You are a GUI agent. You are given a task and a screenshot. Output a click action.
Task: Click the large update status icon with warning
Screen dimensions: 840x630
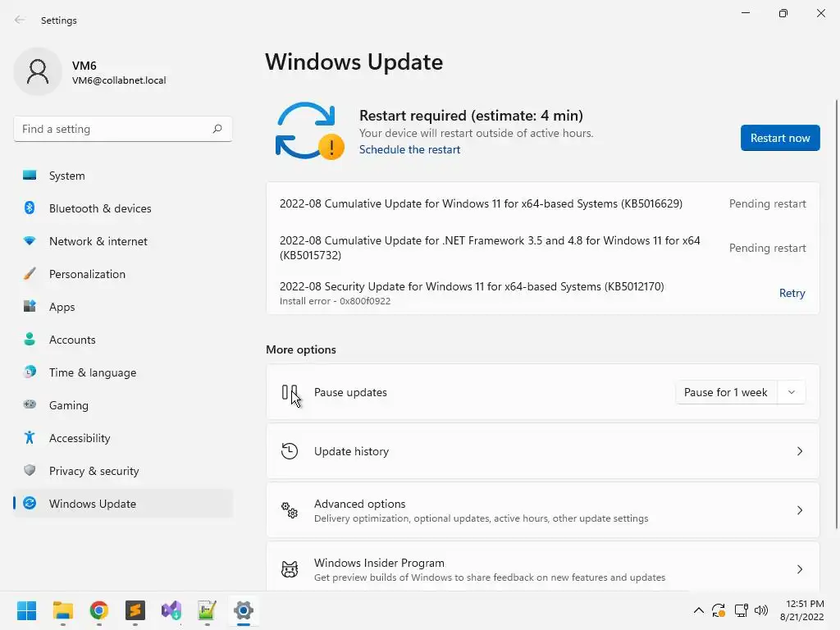coord(309,131)
